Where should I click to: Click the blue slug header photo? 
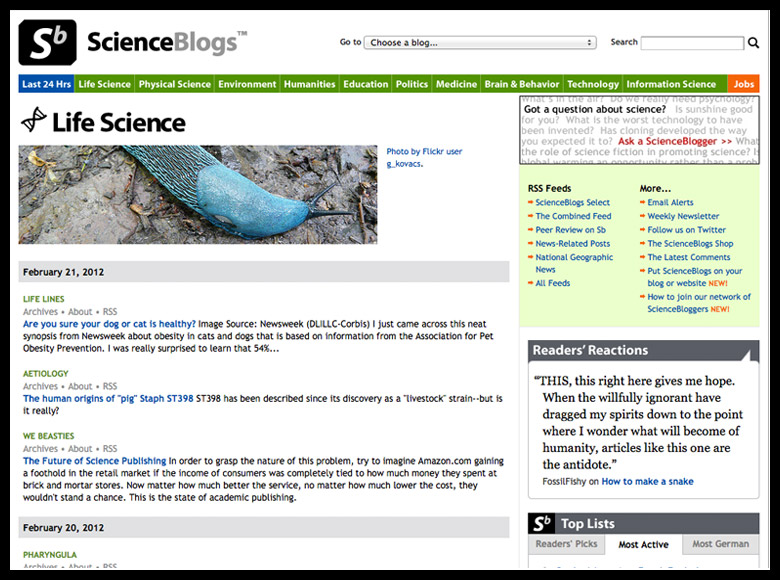click(x=198, y=195)
